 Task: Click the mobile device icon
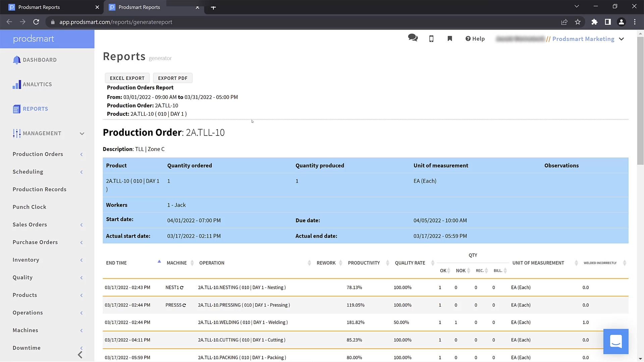(x=431, y=39)
